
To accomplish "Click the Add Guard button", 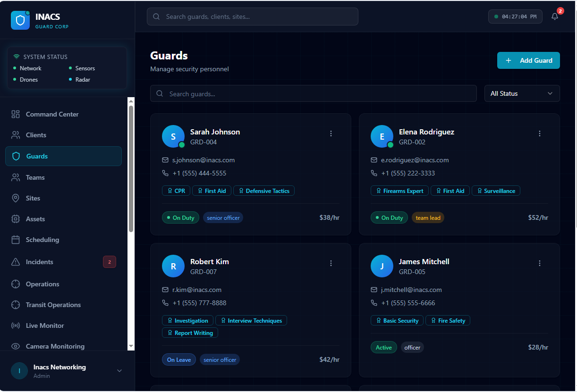I will point(528,60).
